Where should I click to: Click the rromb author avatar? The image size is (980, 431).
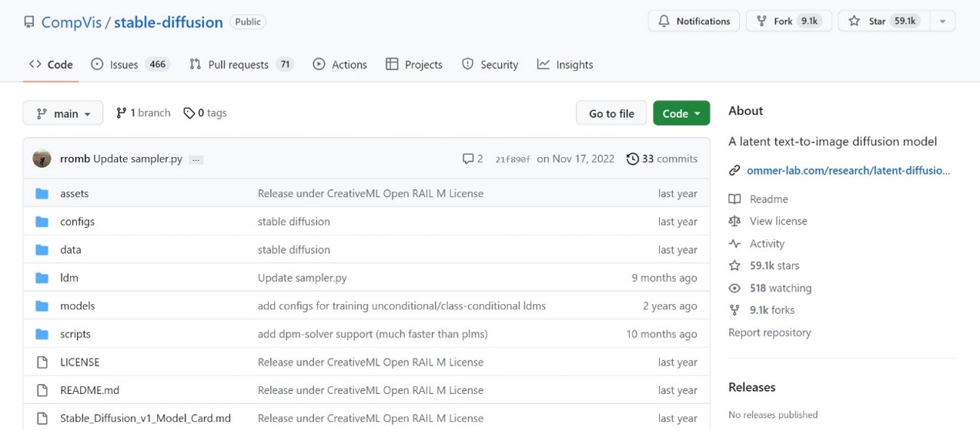pos(42,159)
